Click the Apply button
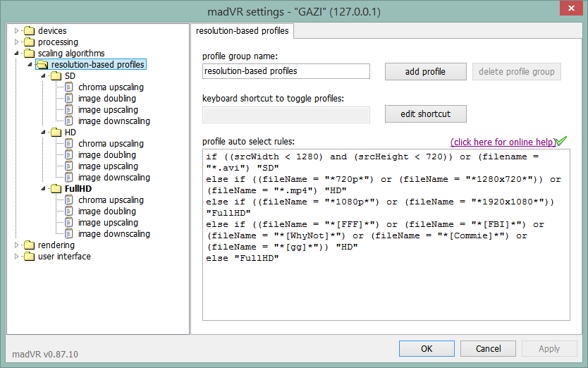The width and height of the screenshot is (588, 368). coord(549,349)
